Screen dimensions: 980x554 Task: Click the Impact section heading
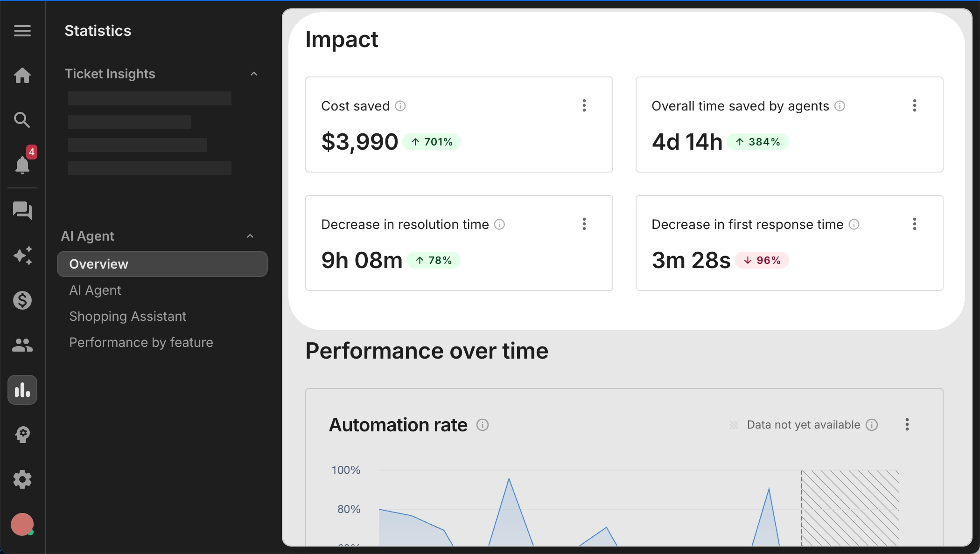(x=342, y=40)
